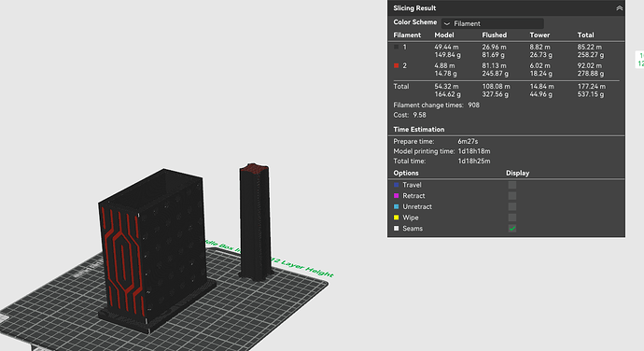644x351 pixels.
Task: Enable the Retract display checkbox
Action: point(512,196)
